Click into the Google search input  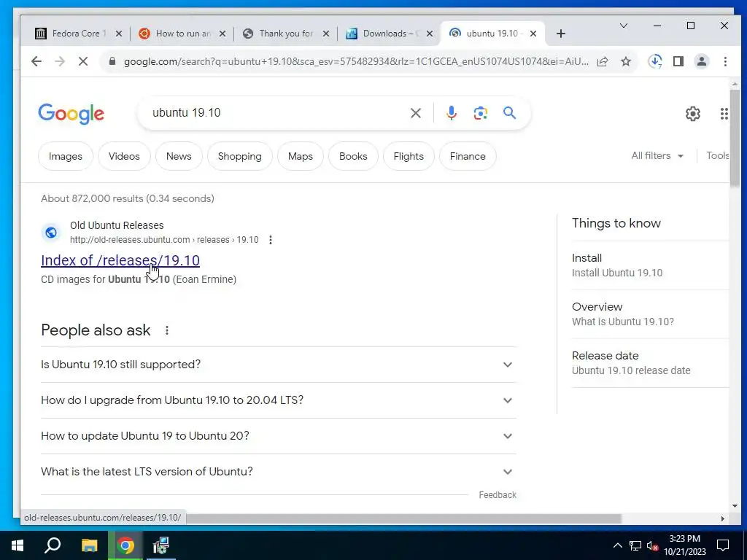click(x=276, y=113)
